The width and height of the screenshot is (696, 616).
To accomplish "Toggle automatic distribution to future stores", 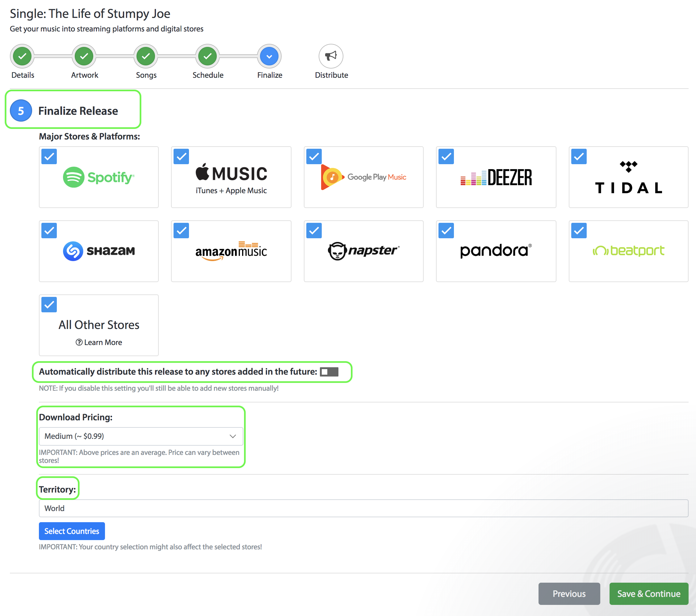I will point(329,372).
